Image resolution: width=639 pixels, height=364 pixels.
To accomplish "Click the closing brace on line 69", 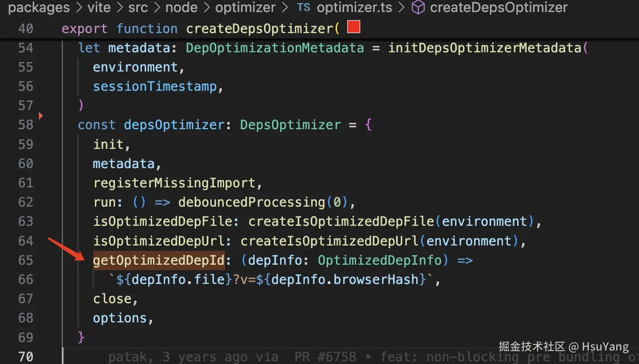I will (x=81, y=337).
